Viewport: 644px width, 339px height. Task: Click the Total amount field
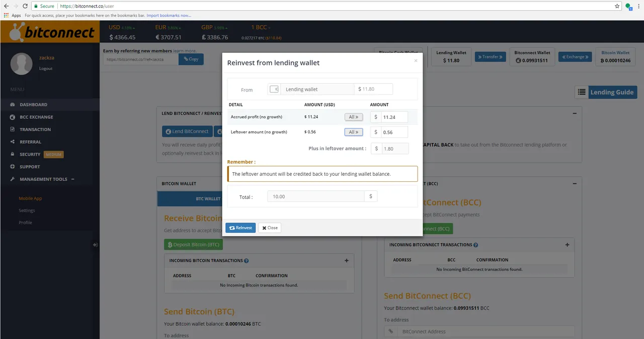[x=316, y=196]
